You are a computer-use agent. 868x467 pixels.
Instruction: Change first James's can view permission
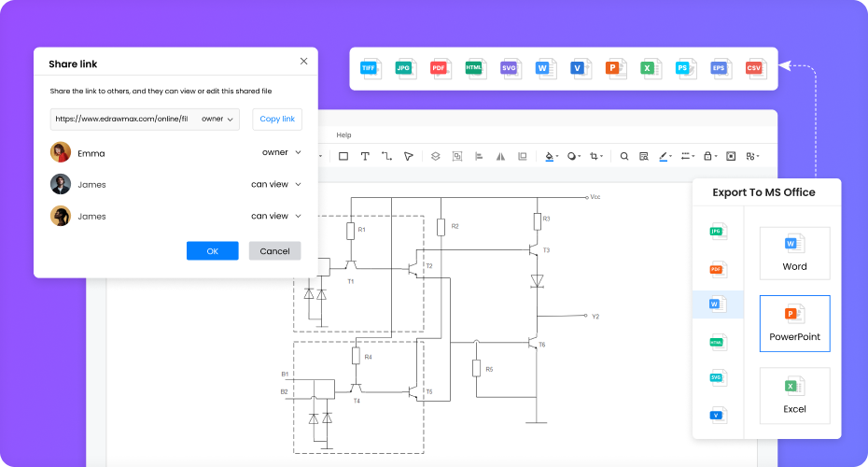click(x=275, y=184)
